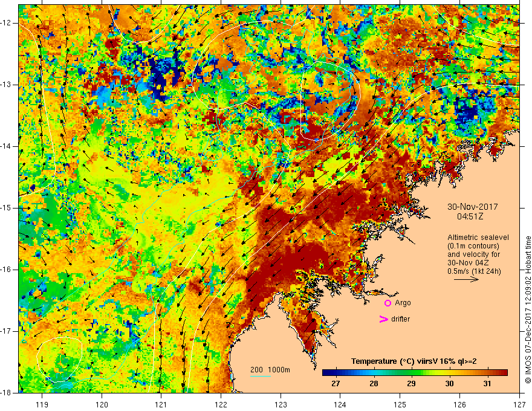
Task: Click the 'Argo' legend label
Action: pos(403,303)
